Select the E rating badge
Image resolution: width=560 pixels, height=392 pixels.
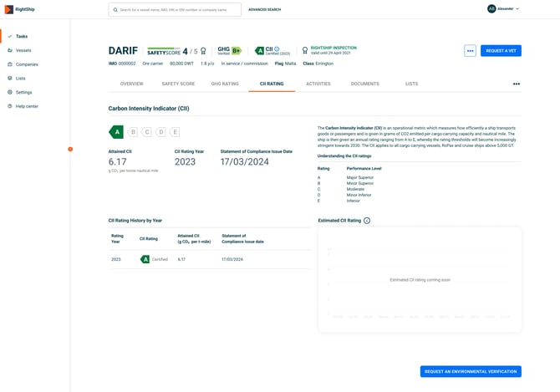(175, 132)
